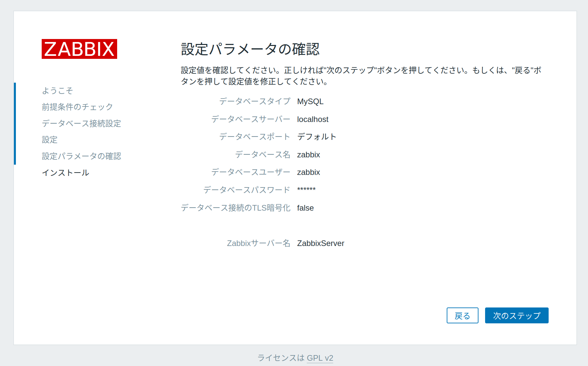
Task: Select the インストール step in sidebar
Action: pos(66,173)
